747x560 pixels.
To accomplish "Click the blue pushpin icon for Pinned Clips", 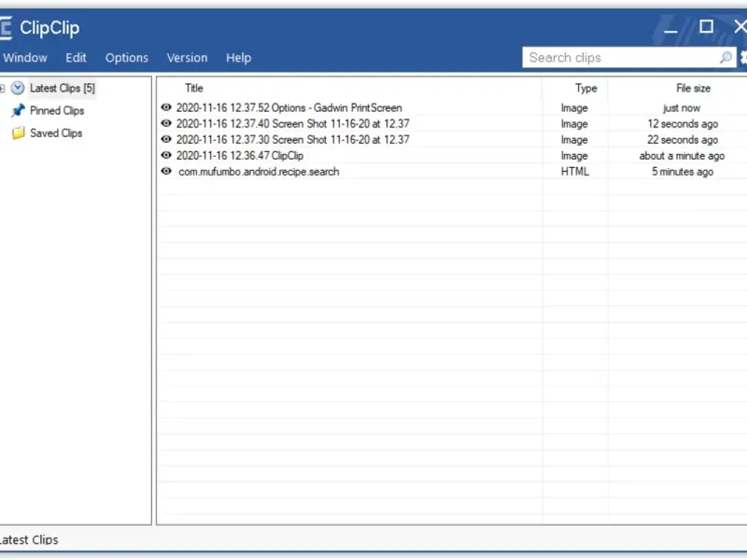I will point(18,110).
